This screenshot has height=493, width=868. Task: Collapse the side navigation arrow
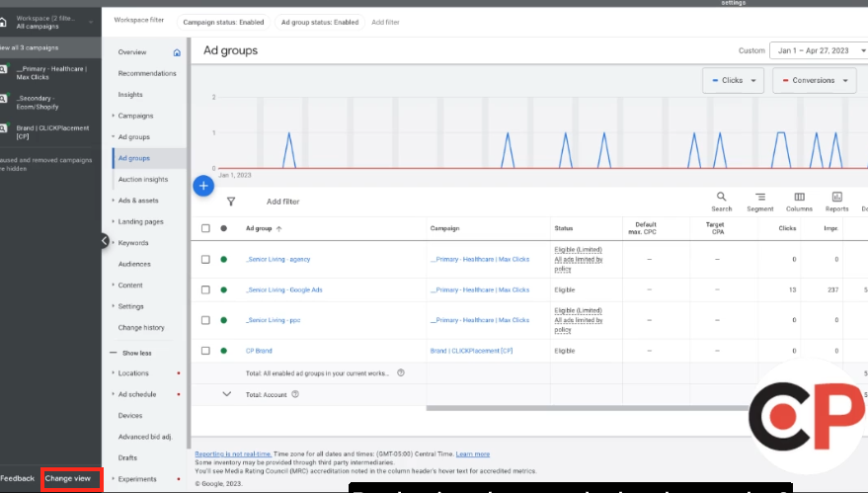pos(104,240)
